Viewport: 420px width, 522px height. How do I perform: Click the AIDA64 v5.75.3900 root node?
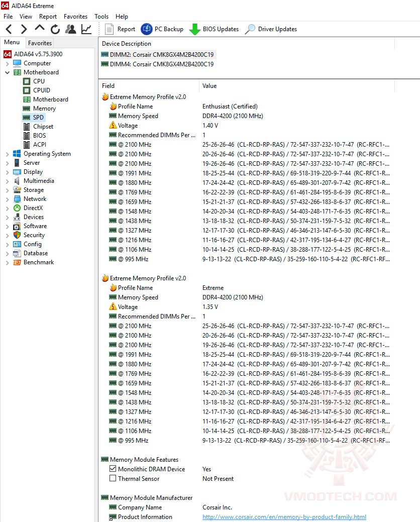coord(38,54)
